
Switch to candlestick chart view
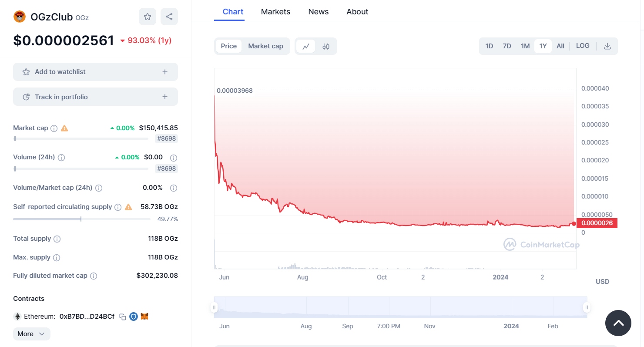tap(326, 46)
